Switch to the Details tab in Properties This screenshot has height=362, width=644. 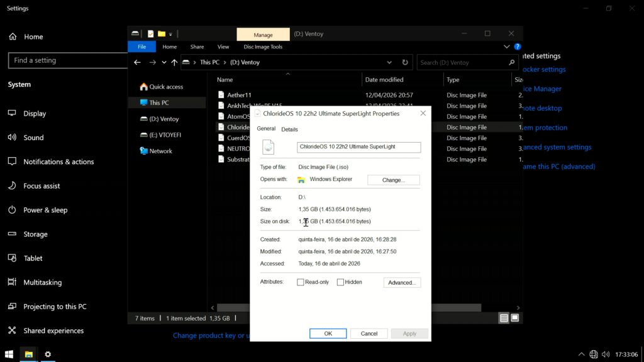tap(289, 129)
